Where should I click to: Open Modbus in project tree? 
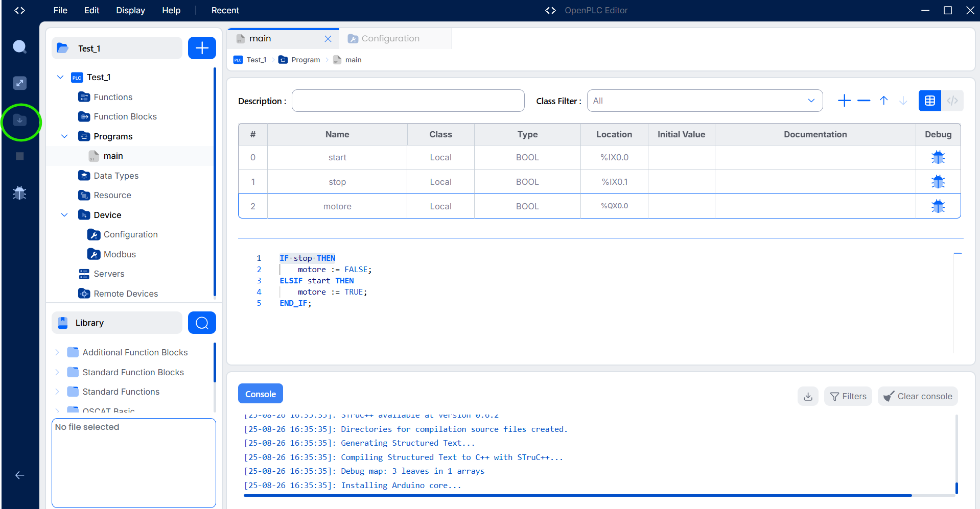pos(120,254)
